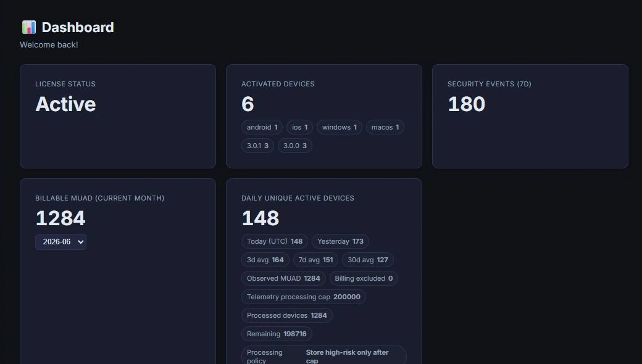Click the 'Observed MUAD 1284' chip
The image size is (642, 364).
point(283,278)
